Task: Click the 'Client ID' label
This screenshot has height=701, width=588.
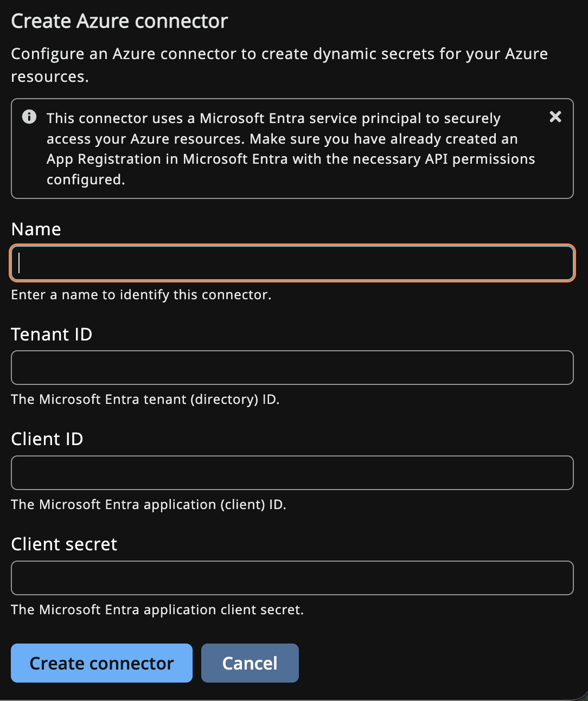Action: (x=47, y=439)
